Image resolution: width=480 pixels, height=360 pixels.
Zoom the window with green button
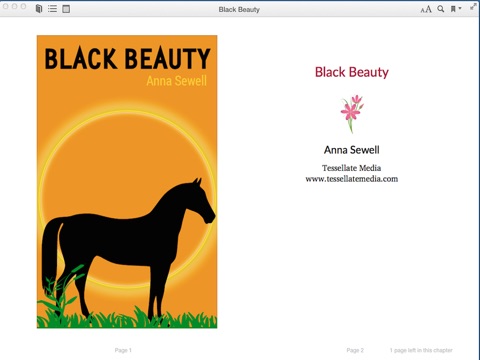click(x=23, y=6)
